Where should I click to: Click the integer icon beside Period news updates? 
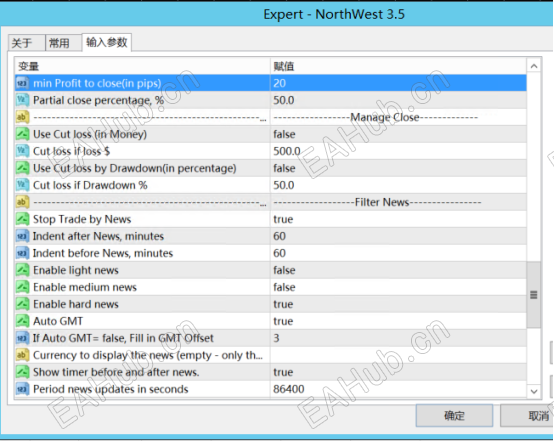(x=22, y=389)
